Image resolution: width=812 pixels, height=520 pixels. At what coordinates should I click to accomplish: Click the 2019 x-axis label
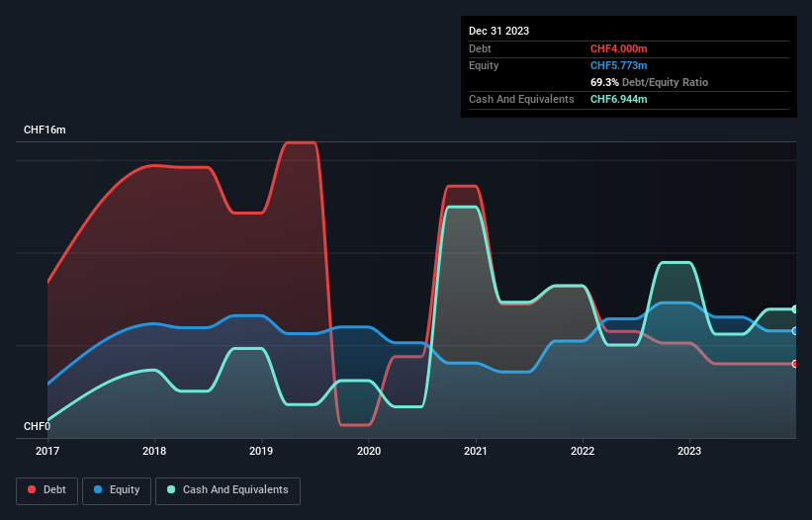pos(261,451)
